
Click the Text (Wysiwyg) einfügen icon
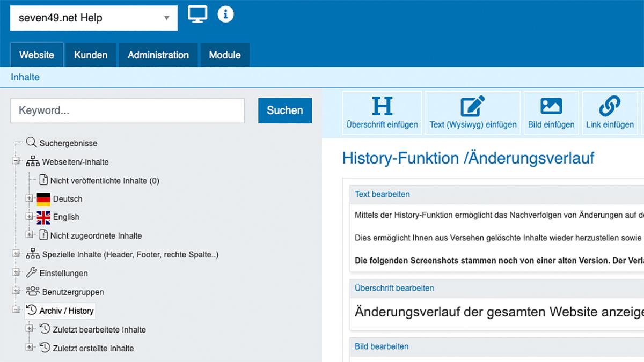coord(473,106)
